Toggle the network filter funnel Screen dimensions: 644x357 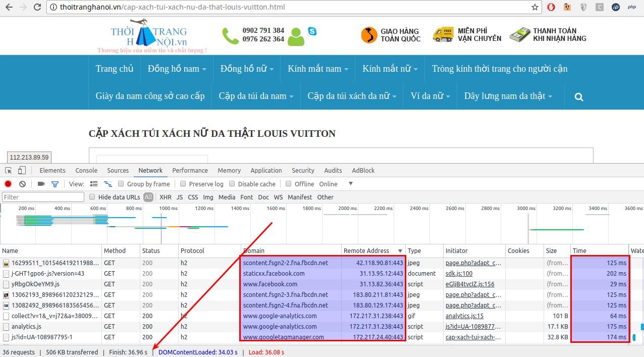pyautogui.click(x=55, y=184)
